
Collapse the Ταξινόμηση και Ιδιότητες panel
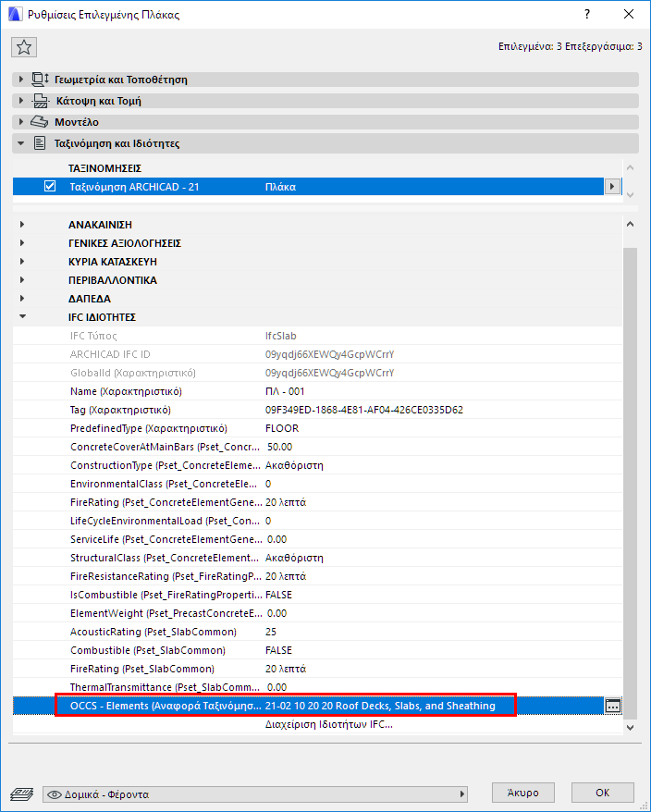point(20,143)
